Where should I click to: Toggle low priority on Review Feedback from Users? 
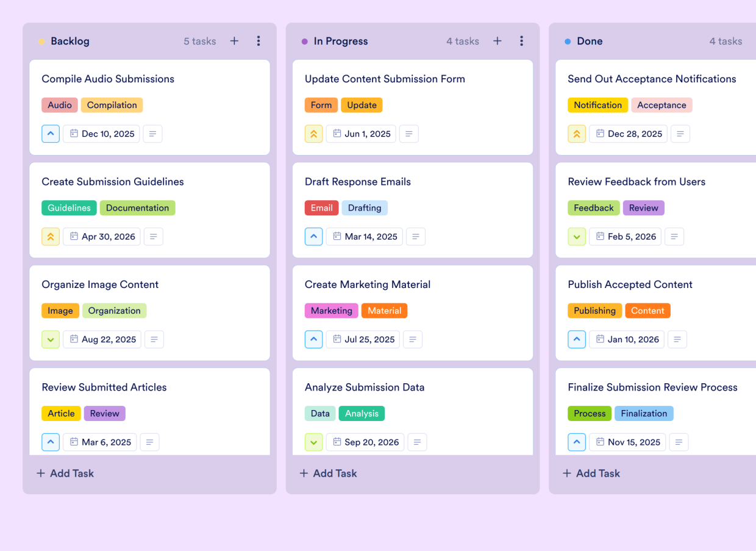[x=577, y=236]
